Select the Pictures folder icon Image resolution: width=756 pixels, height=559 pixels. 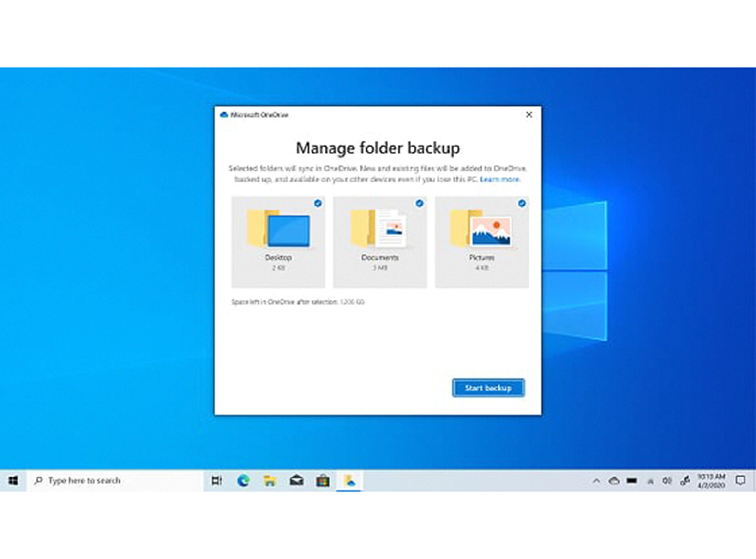[x=481, y=228]
